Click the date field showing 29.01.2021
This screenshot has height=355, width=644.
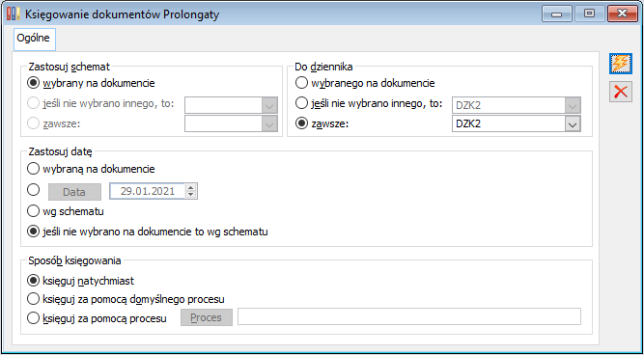[148, 191]
